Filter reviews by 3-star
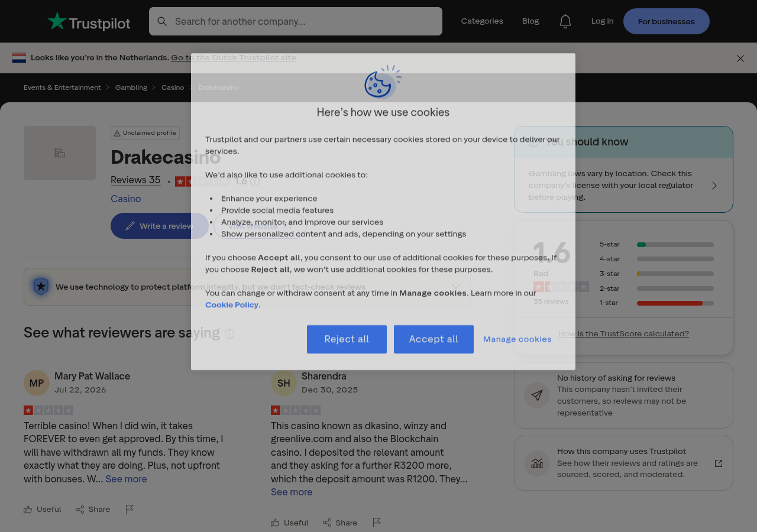This screenshot has width=757, height=532. point(656,274)
